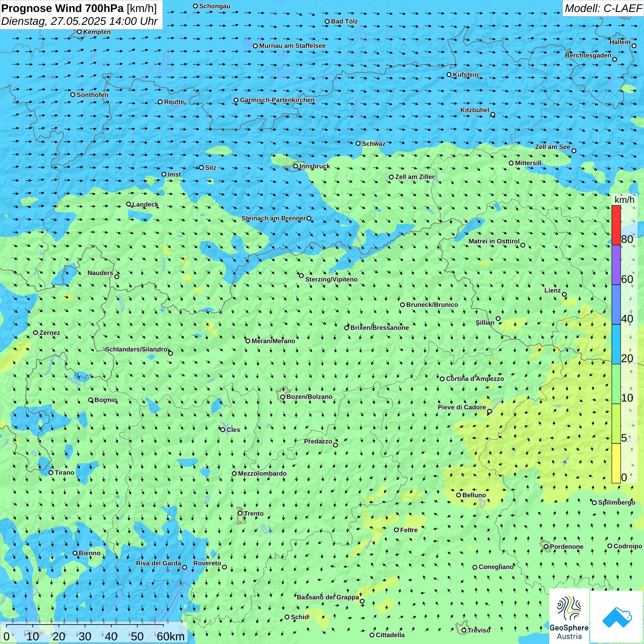Click the Schlanders/Silandro label
The width and height of the screenshot is (644, 644).
137,349
